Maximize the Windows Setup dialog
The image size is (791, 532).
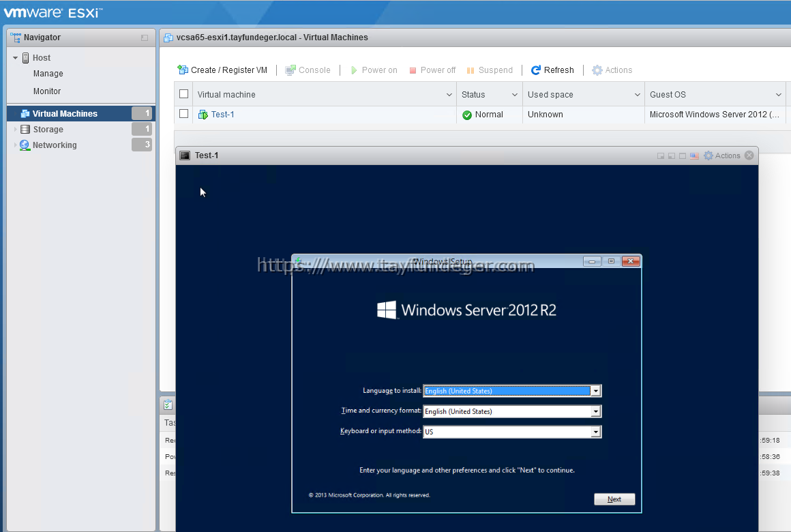(611, 261)
